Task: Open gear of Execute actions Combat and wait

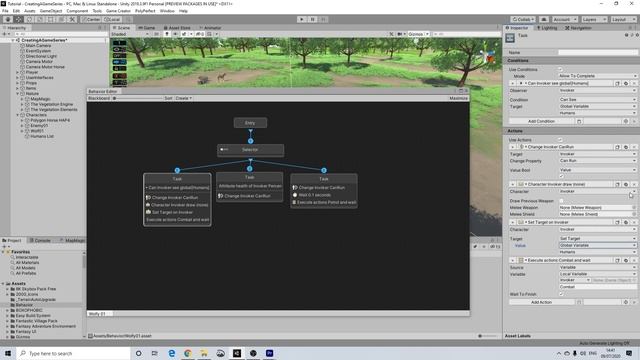Action: pyautogui.click(x=626, y=260)
